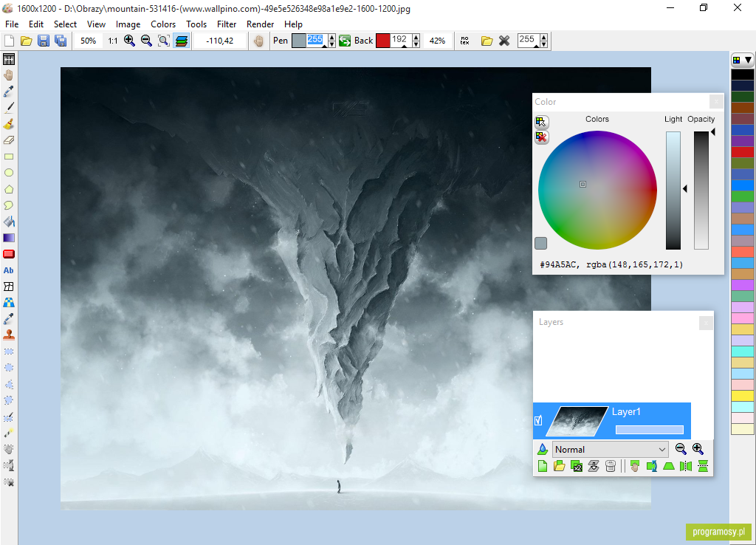Open the Render menu
Viewport: 756px width, 545px height.
coord(261,24)
